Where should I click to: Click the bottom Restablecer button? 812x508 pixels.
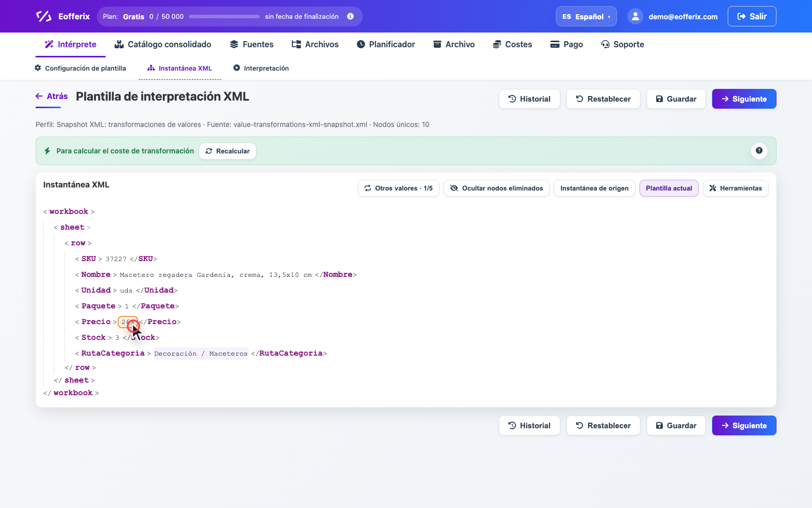click(603, 426)
